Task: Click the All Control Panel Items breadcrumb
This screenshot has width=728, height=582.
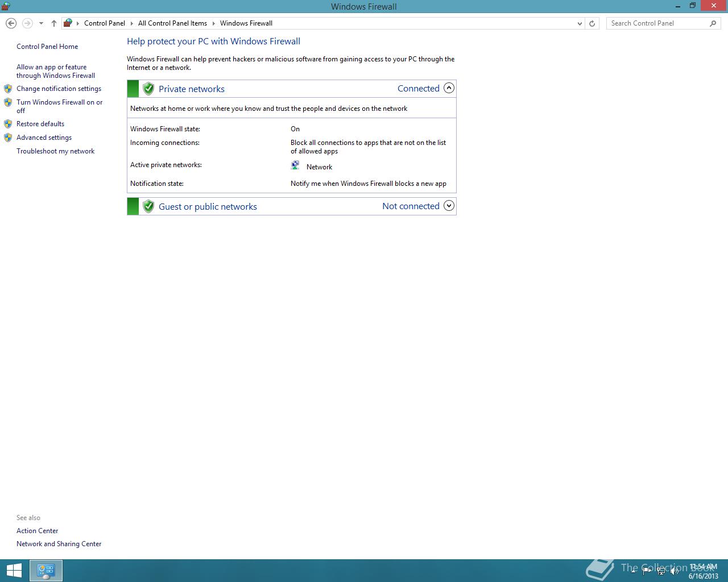Action: 172,23
